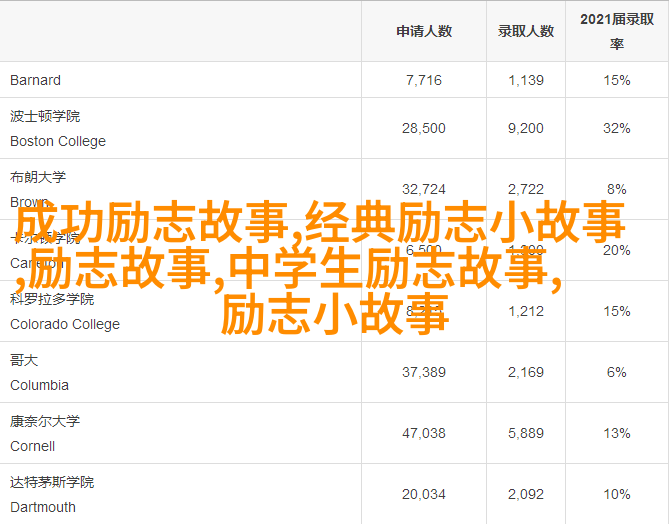Screen dimensions: 670x524
Task: Select the 20% admission rate cell
Action: click(617, 250)
